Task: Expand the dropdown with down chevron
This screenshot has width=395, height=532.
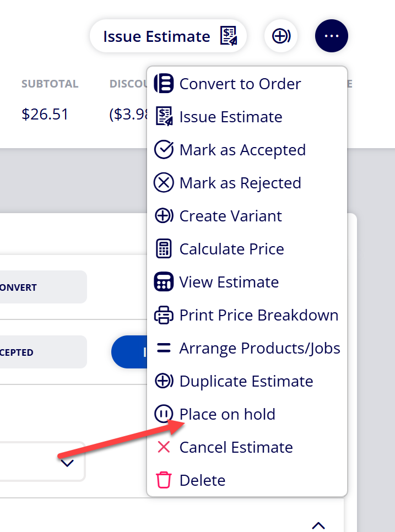Action: pos(67,463)
